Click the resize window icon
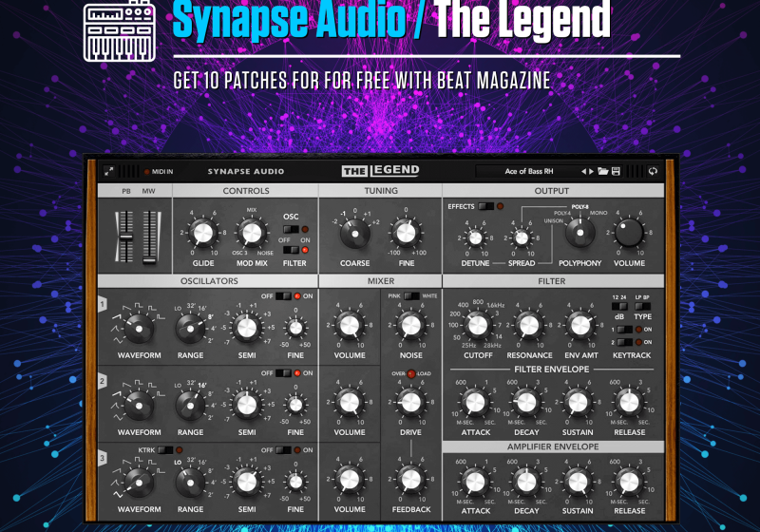Image resolution: width=760 pixels, height=532 pixels. click(109, 171)
